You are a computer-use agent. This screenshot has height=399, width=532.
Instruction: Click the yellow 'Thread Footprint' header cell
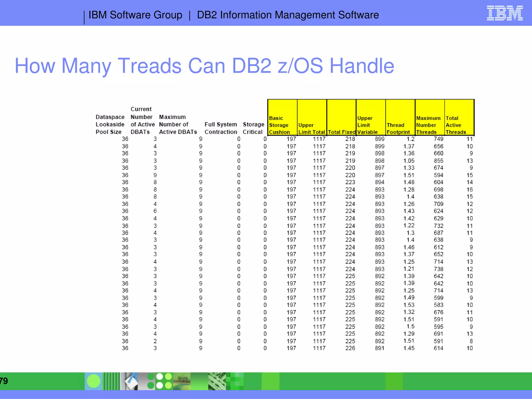400,117
